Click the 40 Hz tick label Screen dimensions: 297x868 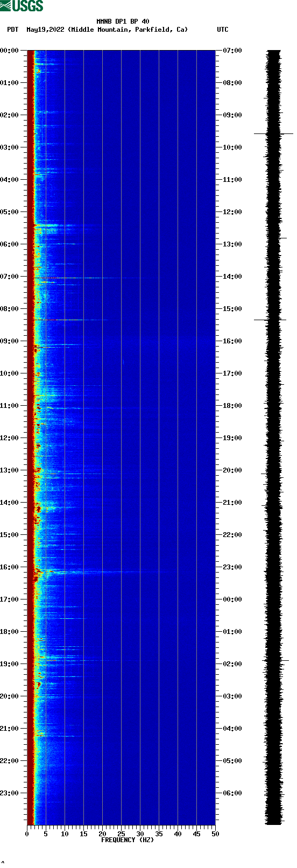pyautogui.click(x=178, y=834)
